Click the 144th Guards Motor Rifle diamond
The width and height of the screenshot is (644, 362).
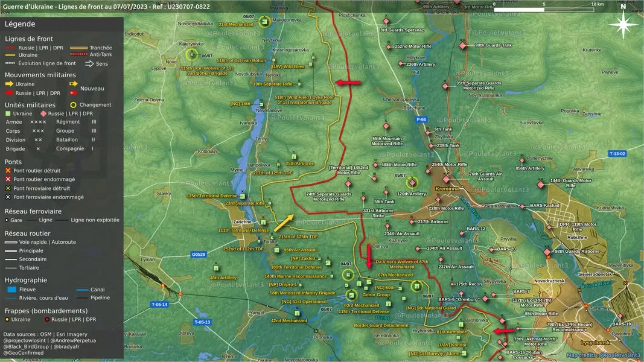click(541, 185)
